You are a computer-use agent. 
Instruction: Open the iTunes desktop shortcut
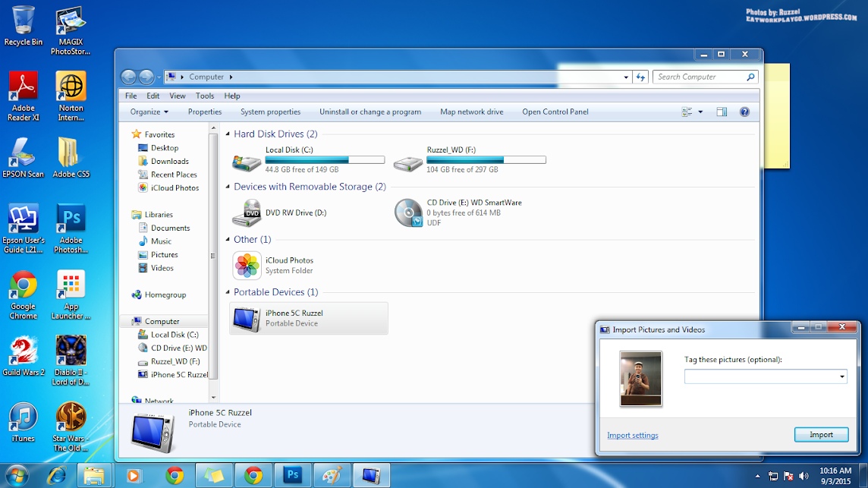[x=24, y=422]
